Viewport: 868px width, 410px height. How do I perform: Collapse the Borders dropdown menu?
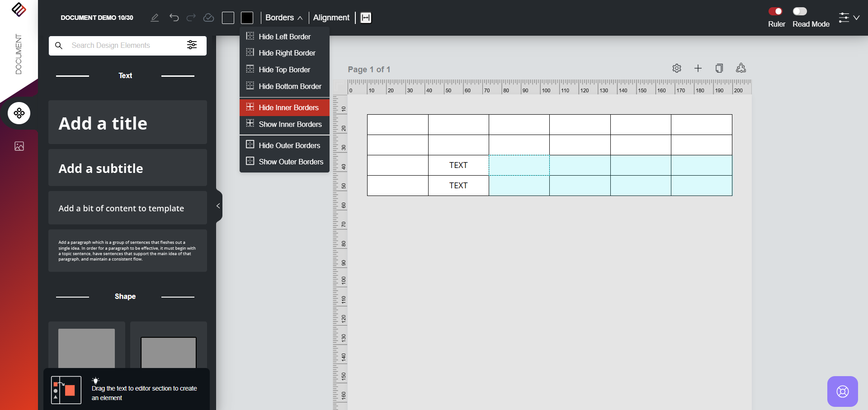click(x=283, y=18)
